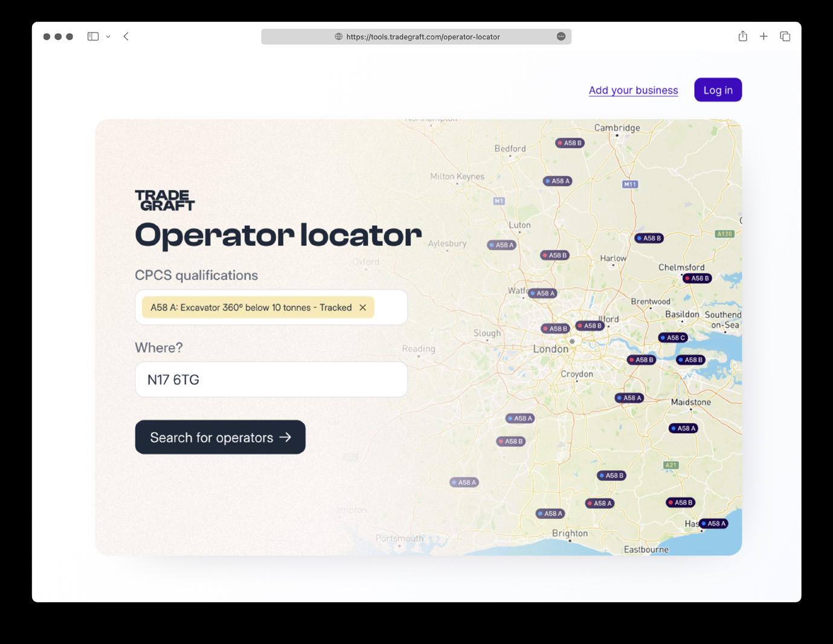This screenshot has height=644, width=833.
Task: Select the faded A58 A marker near Portsmouth
Action: point(464,483)
